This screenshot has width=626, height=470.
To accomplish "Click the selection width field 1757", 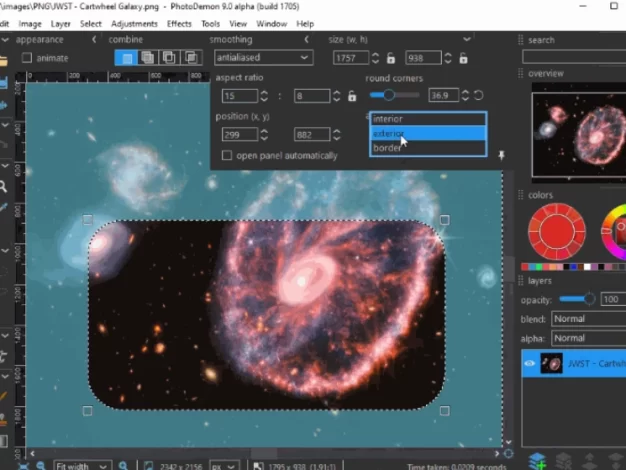I will point(351,58).
